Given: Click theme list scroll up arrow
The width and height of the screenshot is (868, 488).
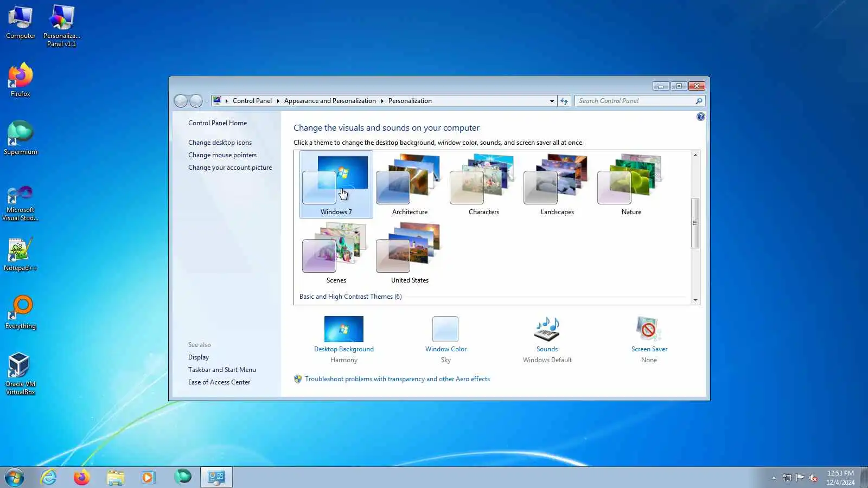Looking at the screenshot, I should [x=695, y=155].
